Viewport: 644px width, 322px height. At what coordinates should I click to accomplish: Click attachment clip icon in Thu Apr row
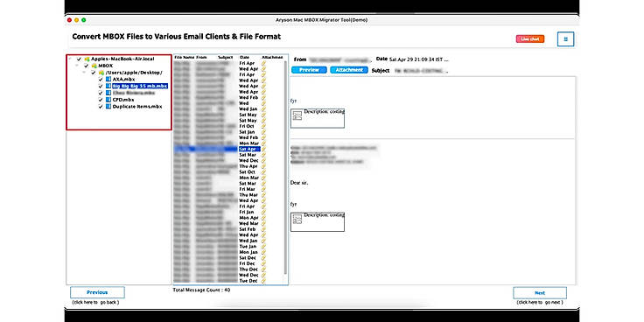263,166
